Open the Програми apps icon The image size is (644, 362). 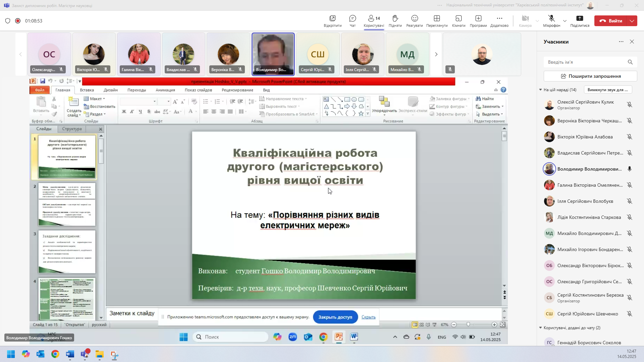pyautogui.click(x=478, y=21)
